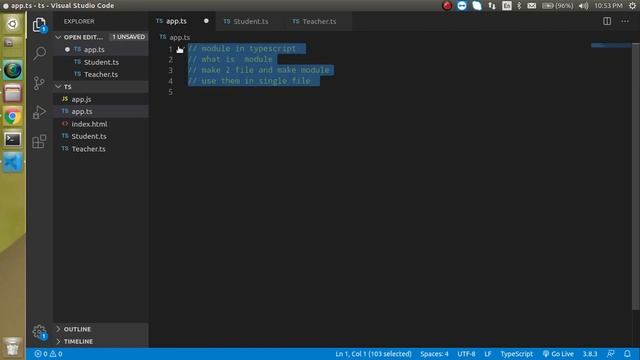Open Visual Studio Code dock icon

(x=13, y=162)
